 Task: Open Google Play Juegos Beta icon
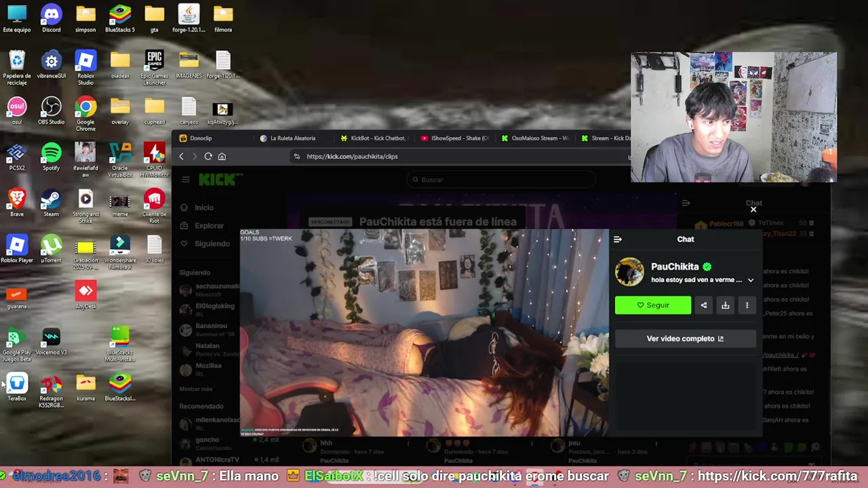click(x=17, y=344)
